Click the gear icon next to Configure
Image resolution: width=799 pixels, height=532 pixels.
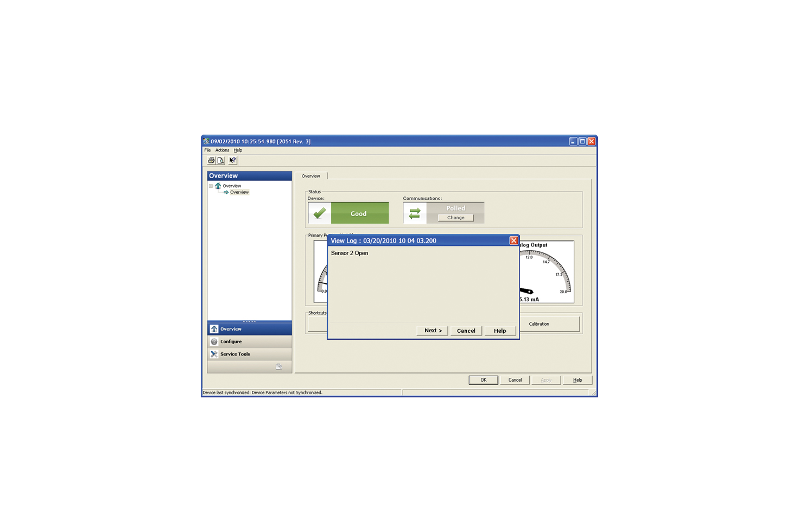click(x=214, y=341)
